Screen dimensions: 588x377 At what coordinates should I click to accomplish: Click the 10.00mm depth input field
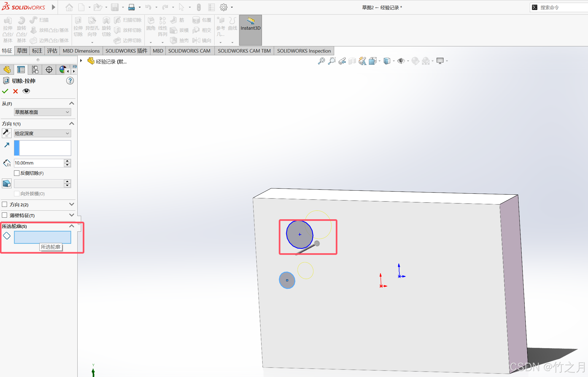click(39, 163)
